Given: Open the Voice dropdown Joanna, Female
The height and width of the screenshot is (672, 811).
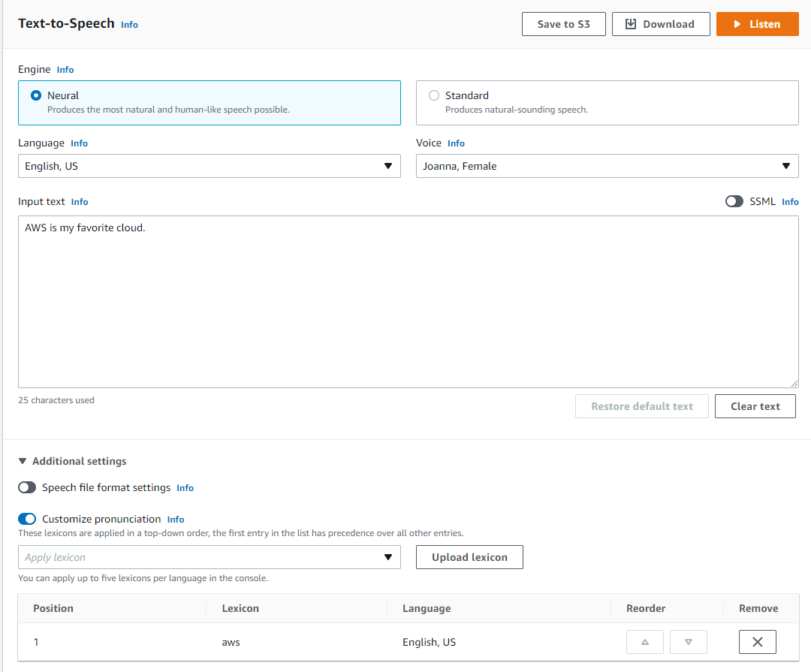Looking at the screenshot, I should pyautogui.click(x=607, y=166).
